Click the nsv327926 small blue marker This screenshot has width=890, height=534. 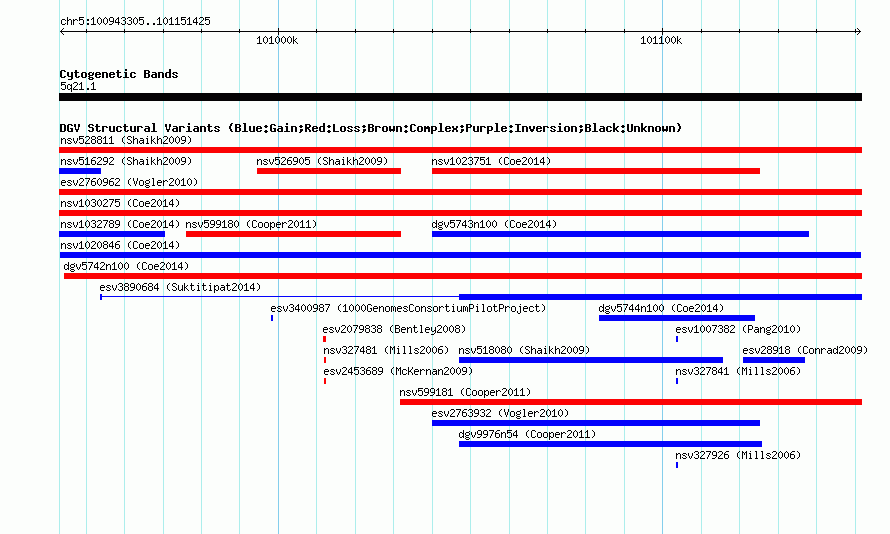point(677,465)
